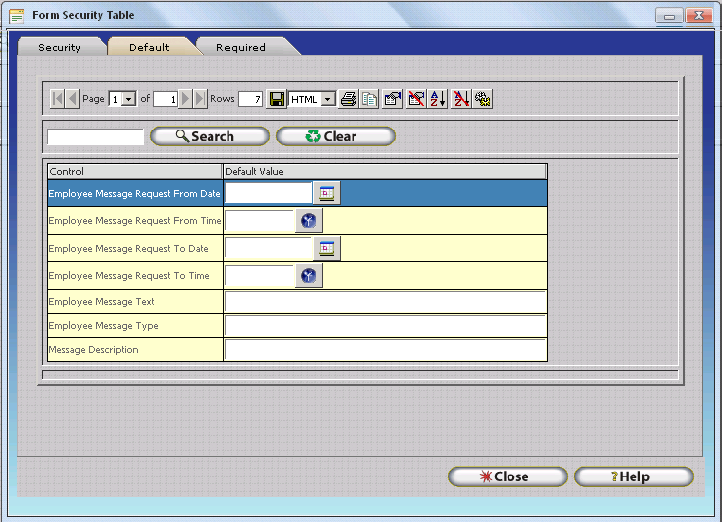
Task: Click the sort A-Z icon
Action: click(x=438, y=99)
